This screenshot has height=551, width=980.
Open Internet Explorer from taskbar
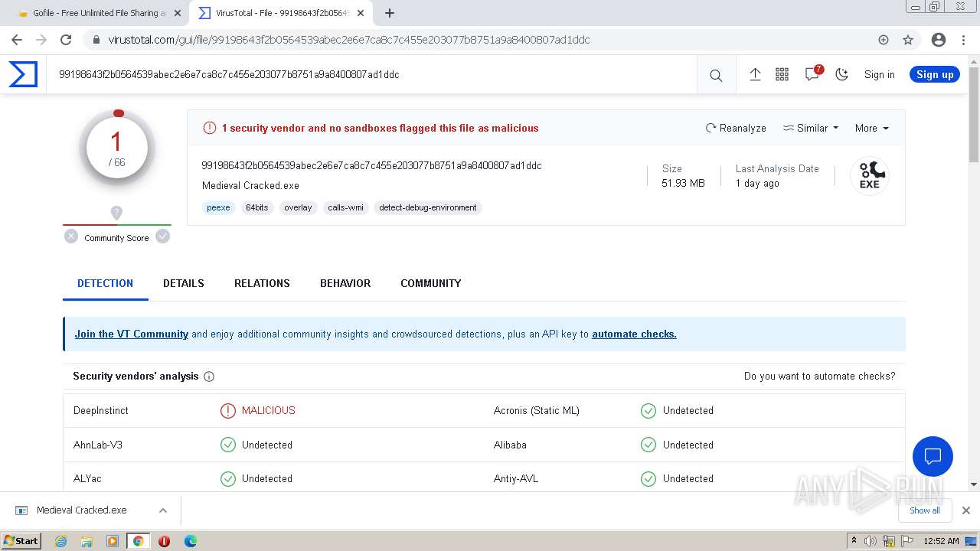pos(61,541)
